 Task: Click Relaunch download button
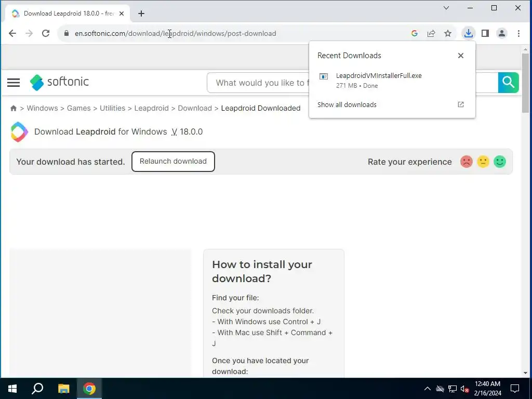click(x=173, y=162)
